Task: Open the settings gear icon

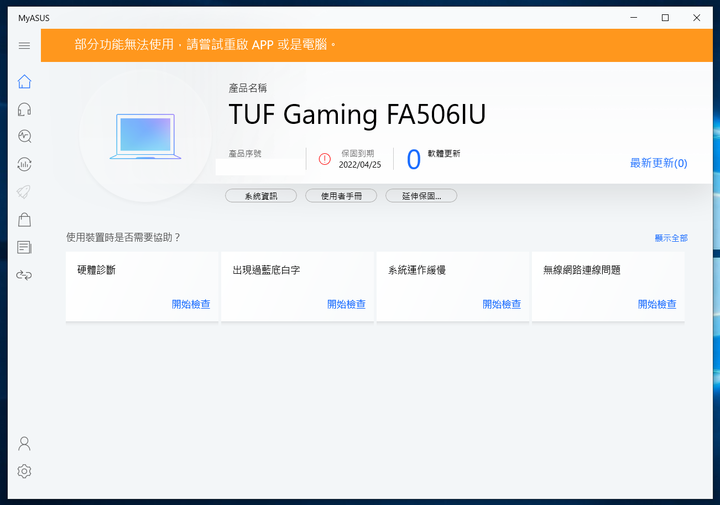Action: pos(24,471)
